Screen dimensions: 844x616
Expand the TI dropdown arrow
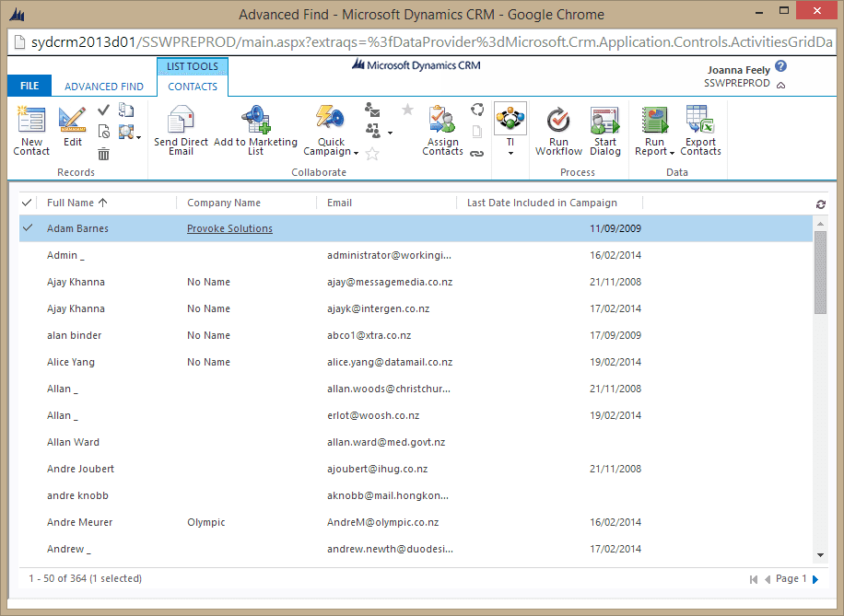pyautogui.click(x=510, y=153)
